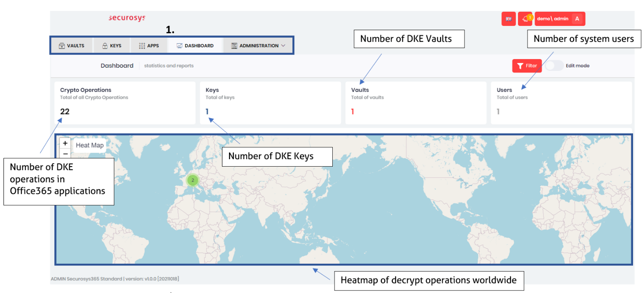The width and height of the screenshot is (644, 293).
Task: Zoom in on the heat map
Action: 65,143
